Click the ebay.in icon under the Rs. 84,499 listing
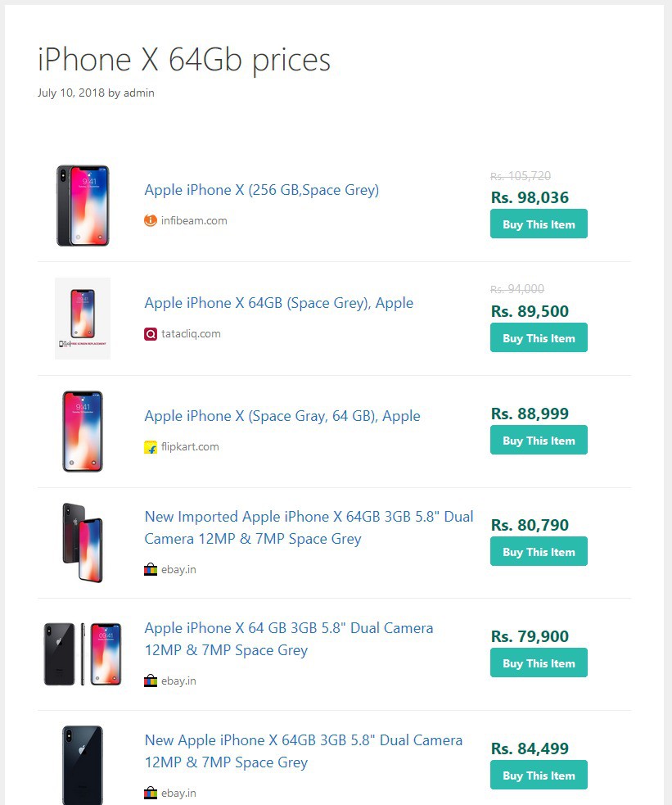The image size is (672, 805). tap(151, 793)
